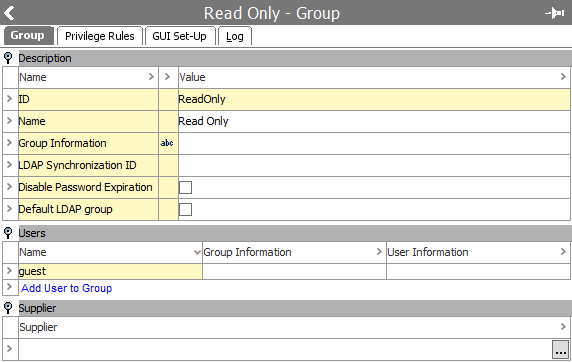Click the guest row's User Information cell
The height and width of the screenshot is (362, 572).
pyautogui.click(x=478, y=272)
